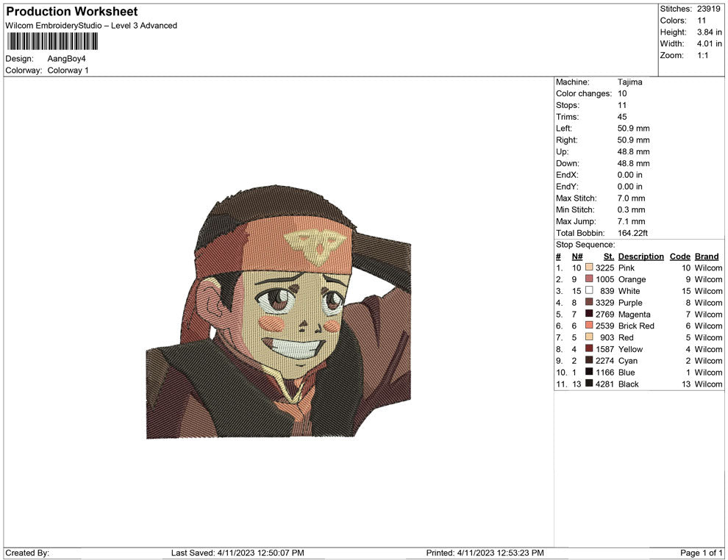Click the Orange thread color swatch

pyautogui.click(x=589, y=279)
